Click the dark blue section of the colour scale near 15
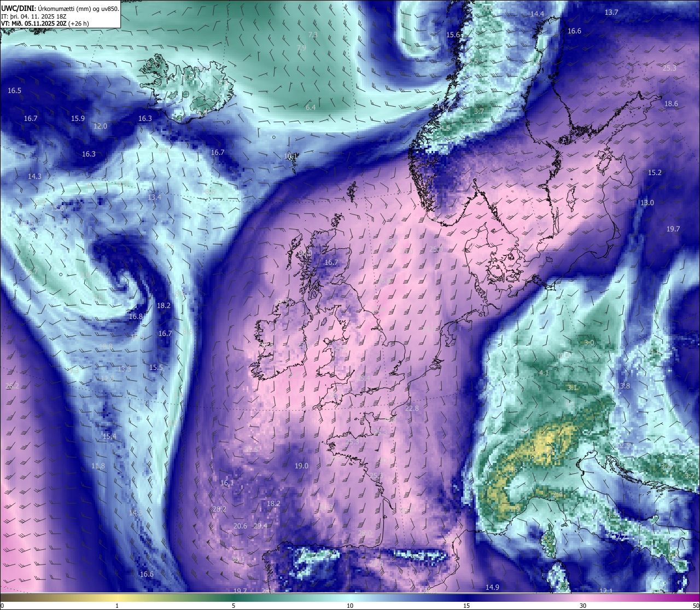 pyautogui.click(x=466, y=597)
